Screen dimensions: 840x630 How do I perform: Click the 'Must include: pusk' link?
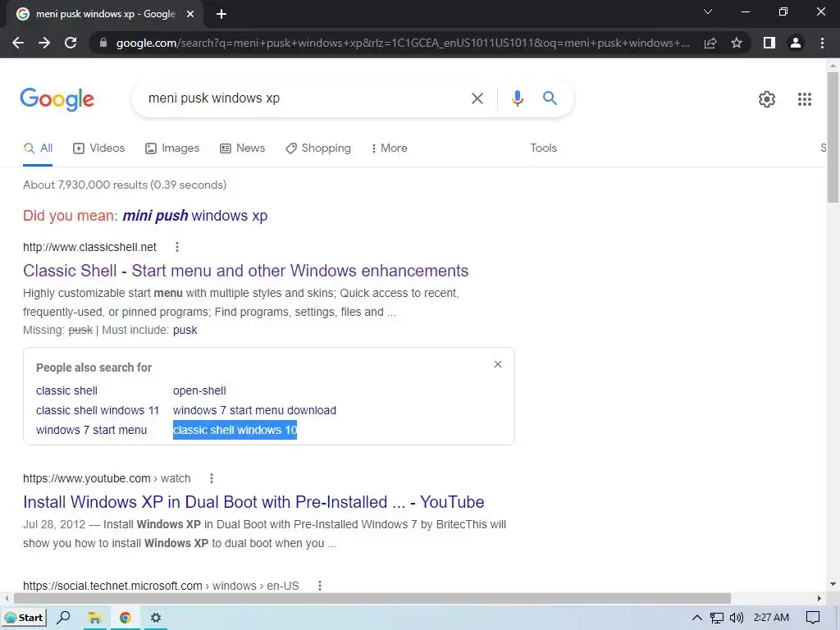coord(185,330)
